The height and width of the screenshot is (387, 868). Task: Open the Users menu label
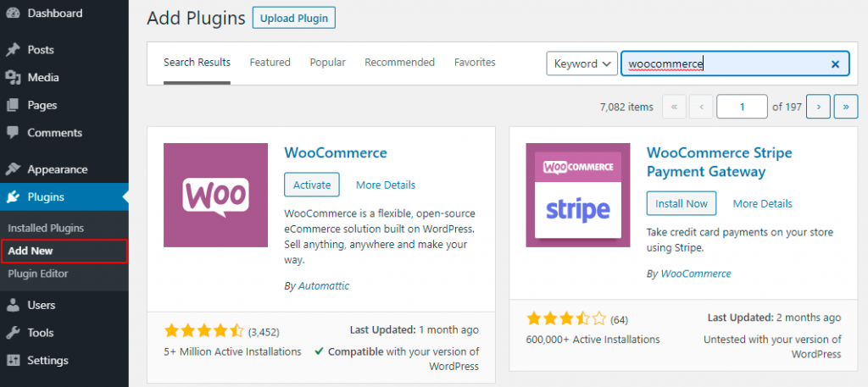pos(42,305)
